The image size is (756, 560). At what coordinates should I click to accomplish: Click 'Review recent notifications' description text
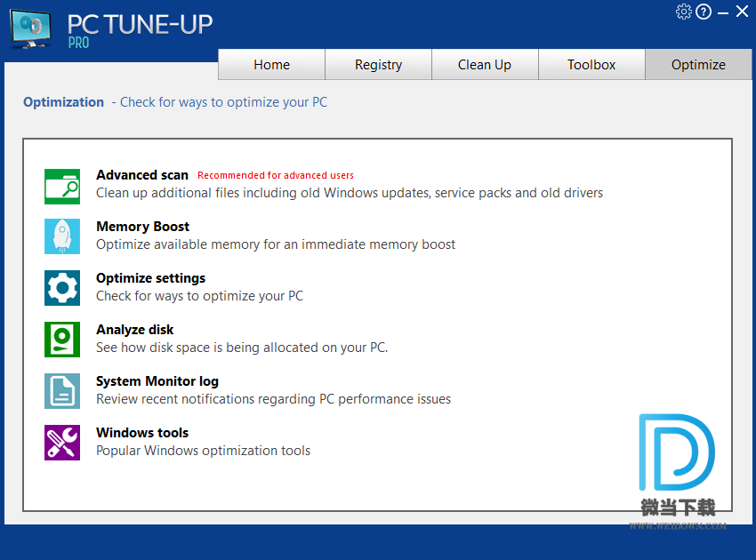pyautogui.click(x=273, y=399)
